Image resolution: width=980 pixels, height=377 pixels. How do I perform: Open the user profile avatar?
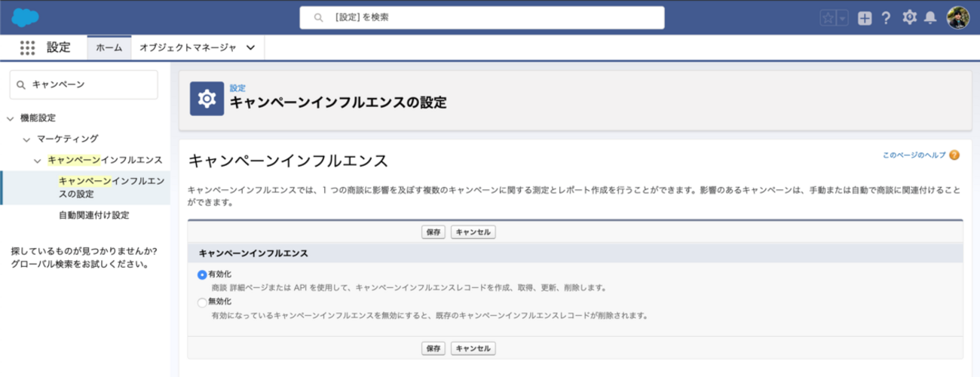[x=958, y=17]
